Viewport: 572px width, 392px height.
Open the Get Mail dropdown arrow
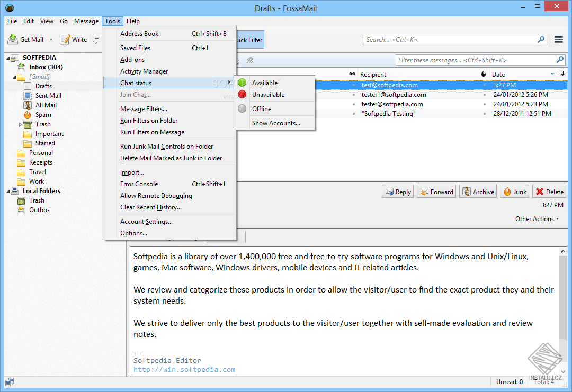pyautogui.click(x=51, y=39)
